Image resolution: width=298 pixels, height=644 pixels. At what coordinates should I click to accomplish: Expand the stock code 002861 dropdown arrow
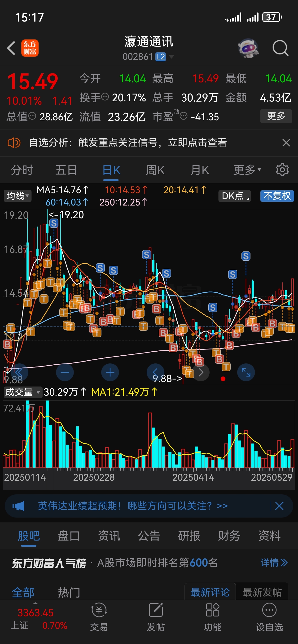click(x=171, y=57)
